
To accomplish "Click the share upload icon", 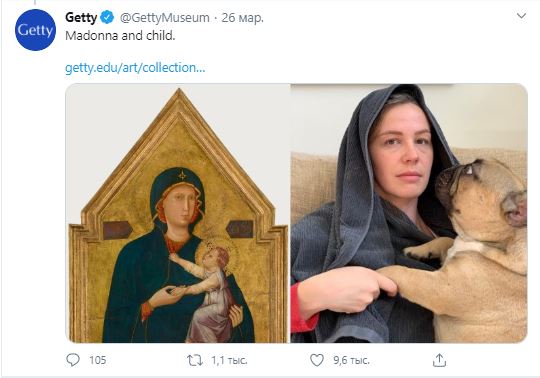I will [x=439, y=360].
